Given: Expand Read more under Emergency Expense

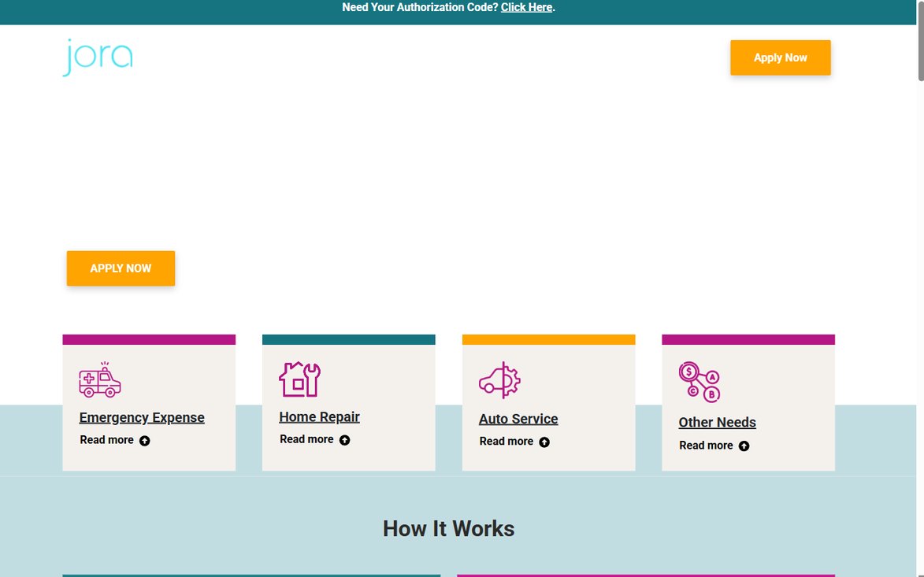Looking at the screenshot, I should [x=106, y=440].
